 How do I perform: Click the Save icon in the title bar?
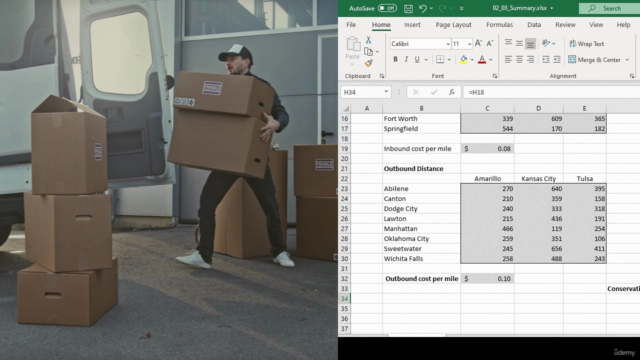point(408,8)
